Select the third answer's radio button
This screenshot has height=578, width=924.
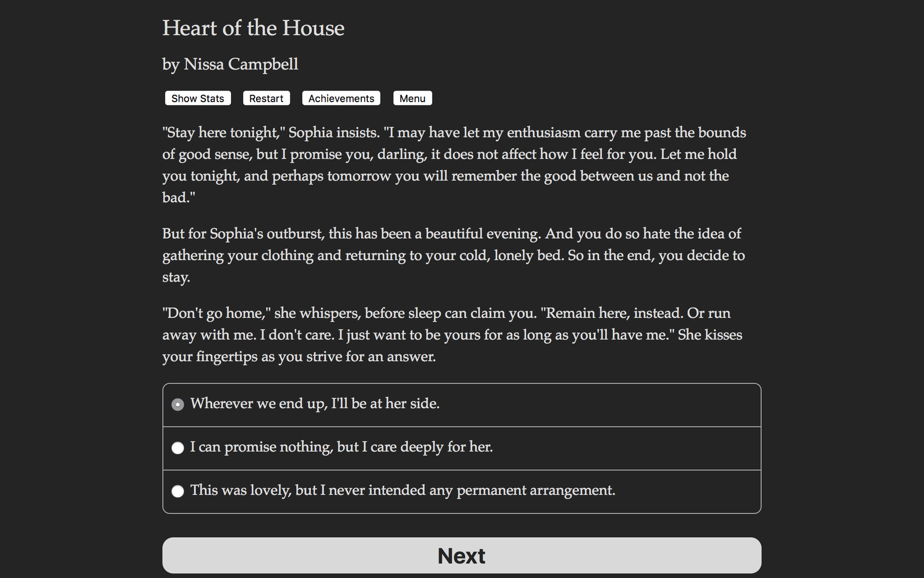(x=178, y=491)
